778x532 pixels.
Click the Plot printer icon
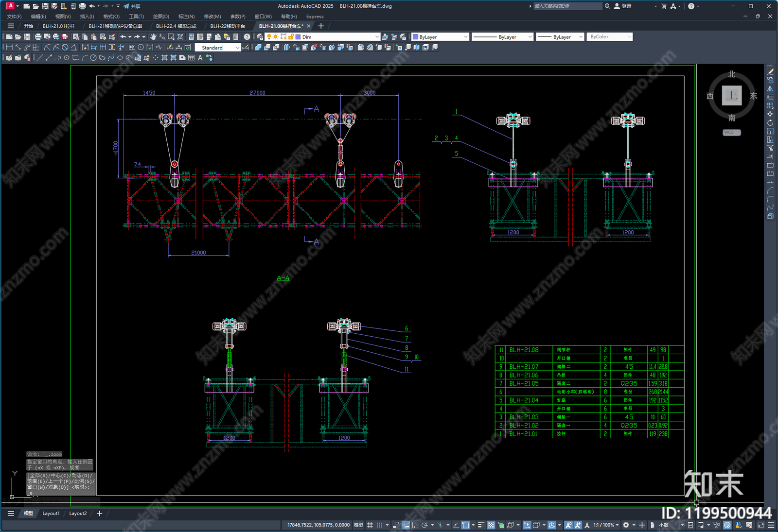tap(38, 37)
